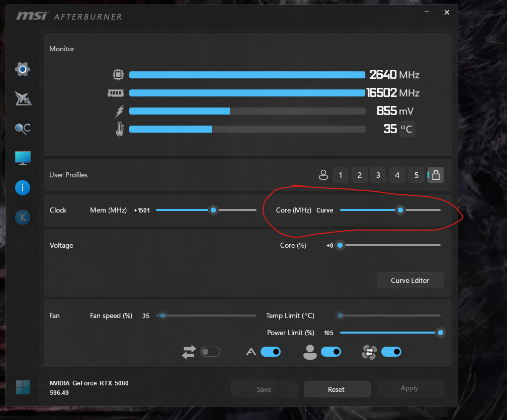The width and height of the screenshot is (507, 420).
Task: Click the fan speed value 35
Action: [x=146, y=316]
